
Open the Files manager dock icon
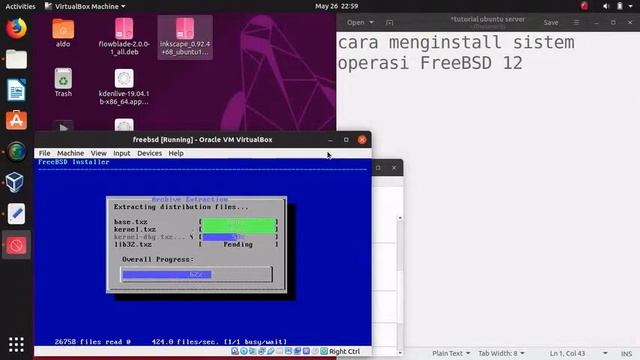(x=16, y=60)
